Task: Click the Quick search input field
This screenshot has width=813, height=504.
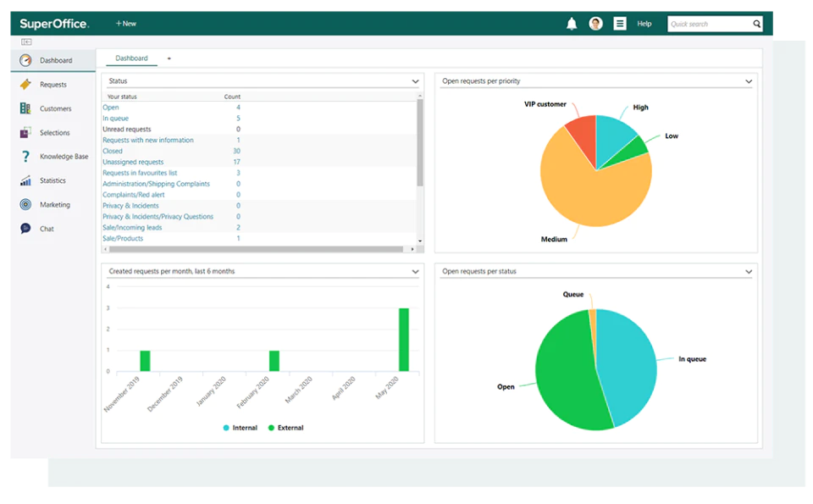Action: (710, 24)
